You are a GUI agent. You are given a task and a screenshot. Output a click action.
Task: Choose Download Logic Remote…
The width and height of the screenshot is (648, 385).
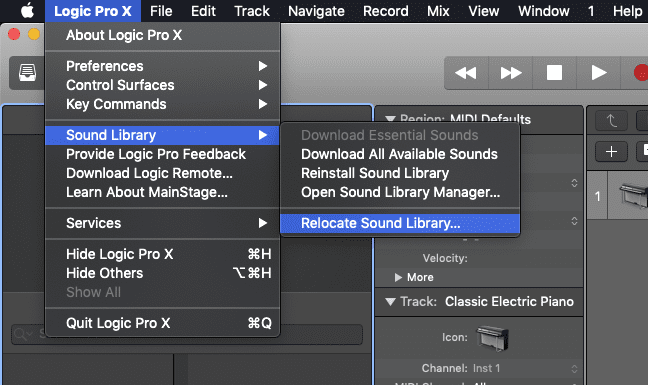coord(162,173)
